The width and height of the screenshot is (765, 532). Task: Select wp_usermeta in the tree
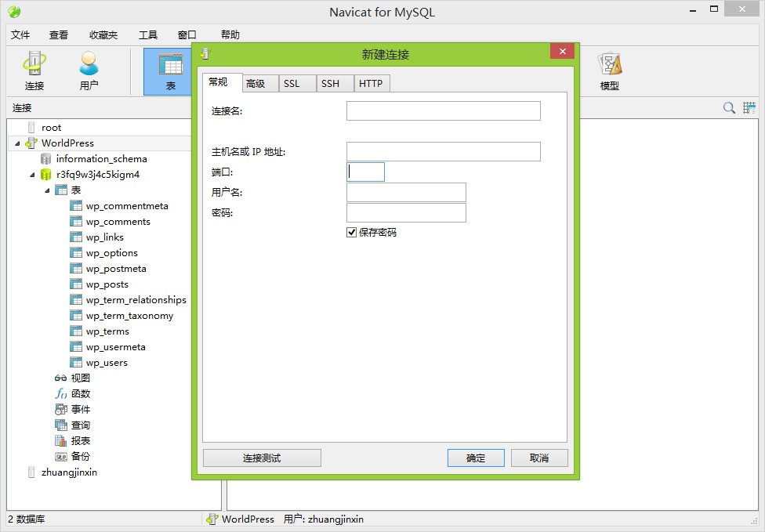point(116,347)
